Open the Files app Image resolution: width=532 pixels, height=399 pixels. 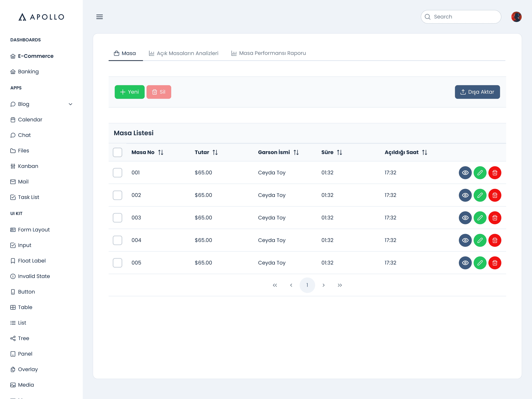point(20,151)
